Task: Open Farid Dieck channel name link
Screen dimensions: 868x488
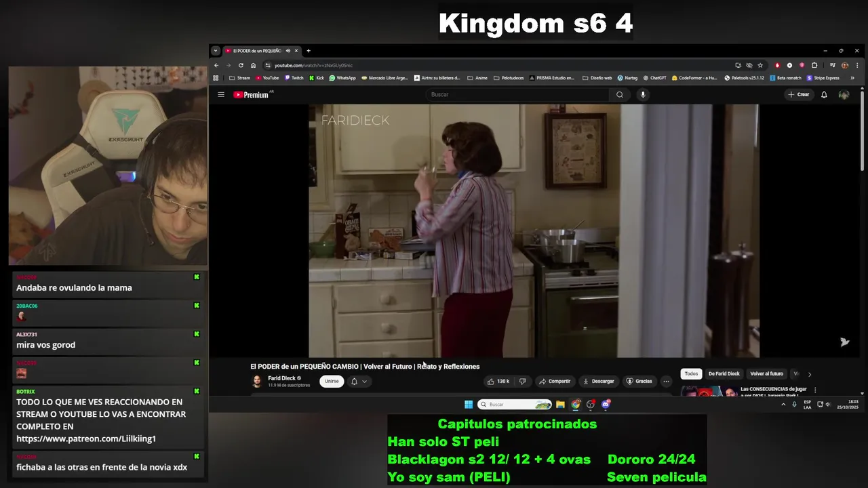Action: 281,378
